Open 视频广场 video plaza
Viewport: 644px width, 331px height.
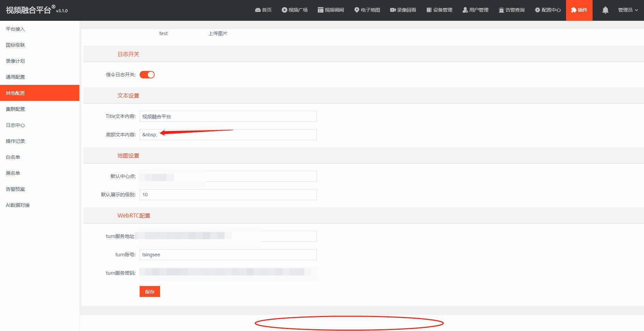pos(295,10)
